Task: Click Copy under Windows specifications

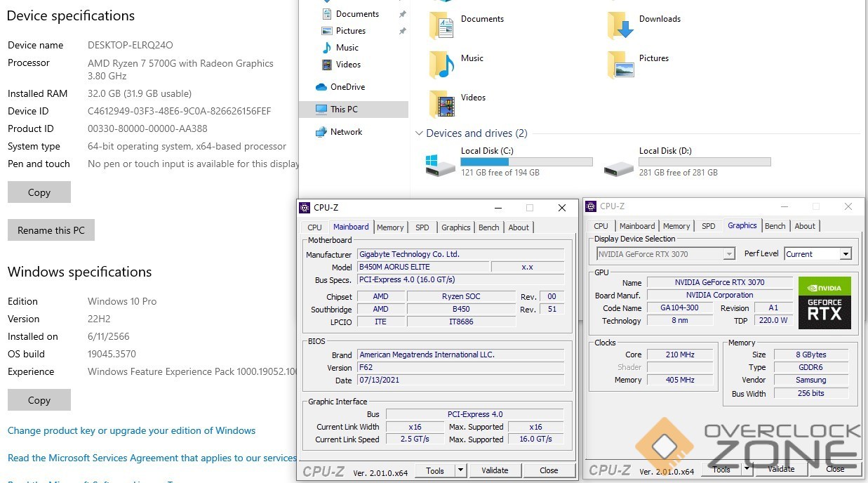Action: coord(39,400)
